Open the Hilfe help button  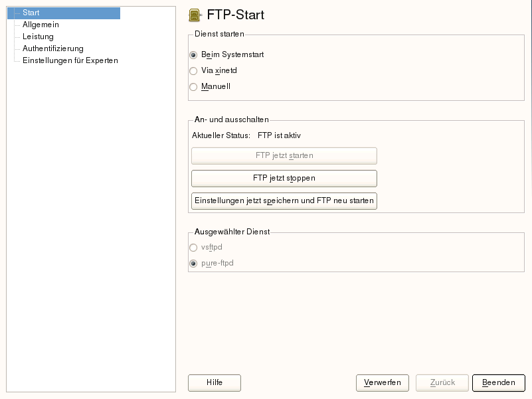pyautogui.click(x=214, y=382)
